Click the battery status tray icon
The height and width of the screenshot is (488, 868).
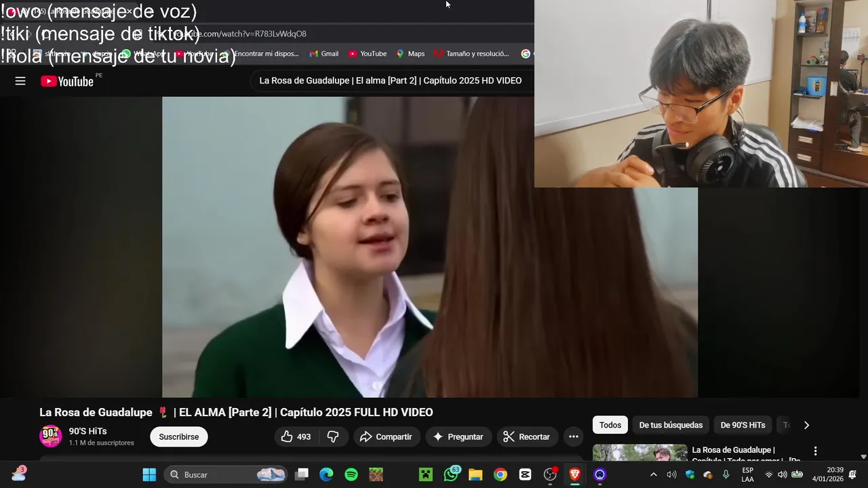tap(797, 474)
